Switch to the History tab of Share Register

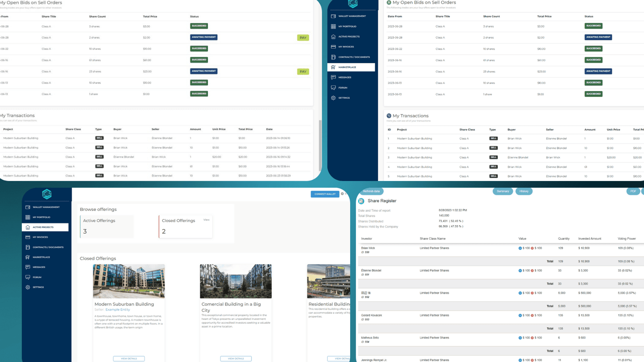coord(524,191)
